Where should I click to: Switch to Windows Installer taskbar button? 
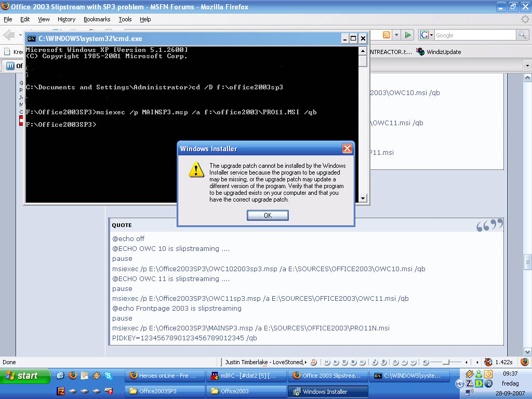tap(328, 392)
